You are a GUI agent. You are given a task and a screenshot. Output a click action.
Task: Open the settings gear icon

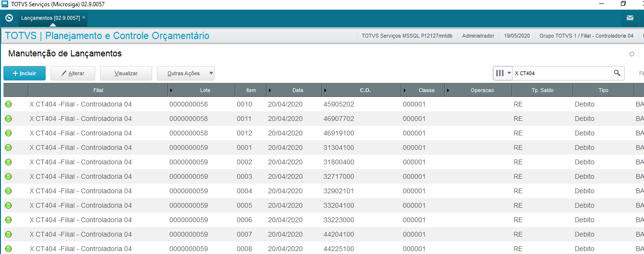coord(632,54)
